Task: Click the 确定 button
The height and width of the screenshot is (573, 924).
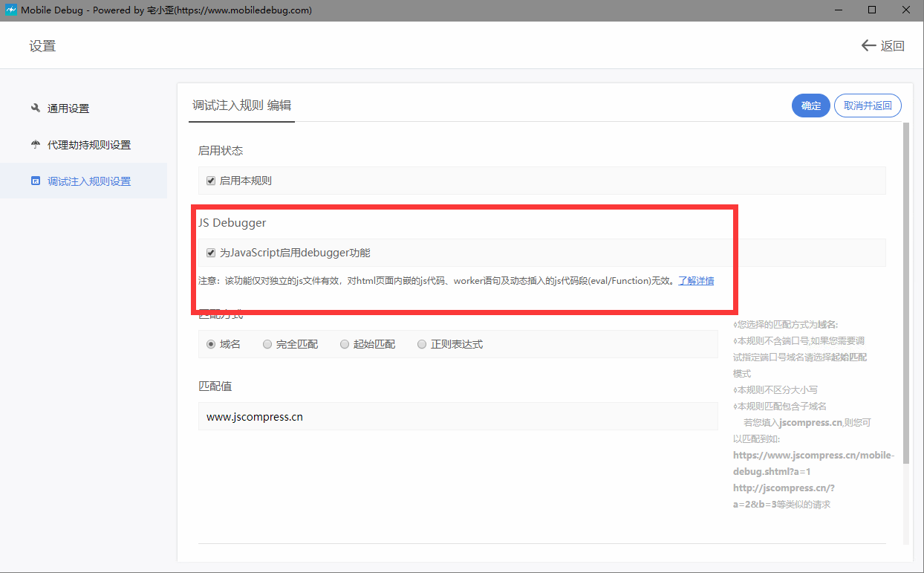Action: pos(811,106)
